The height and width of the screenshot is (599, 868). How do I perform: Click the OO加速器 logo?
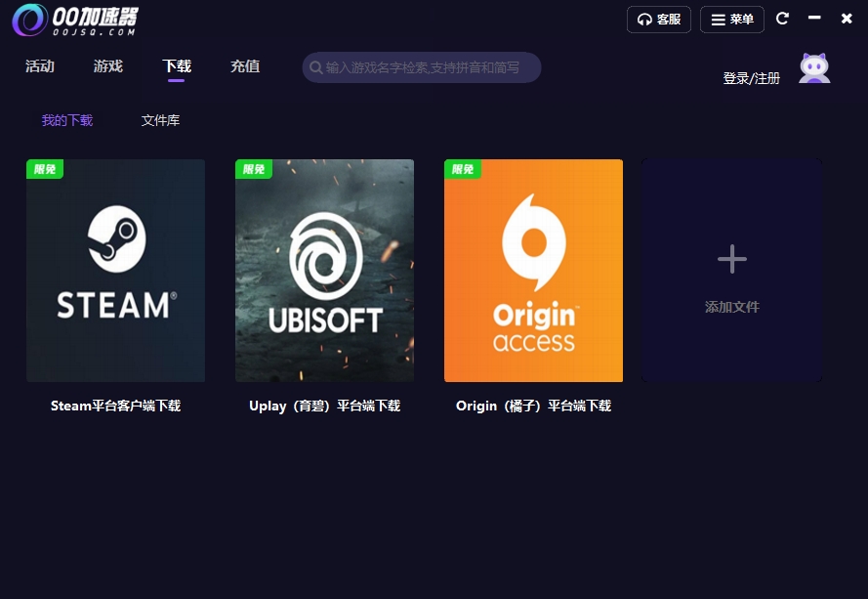click(x=75, y=21)
